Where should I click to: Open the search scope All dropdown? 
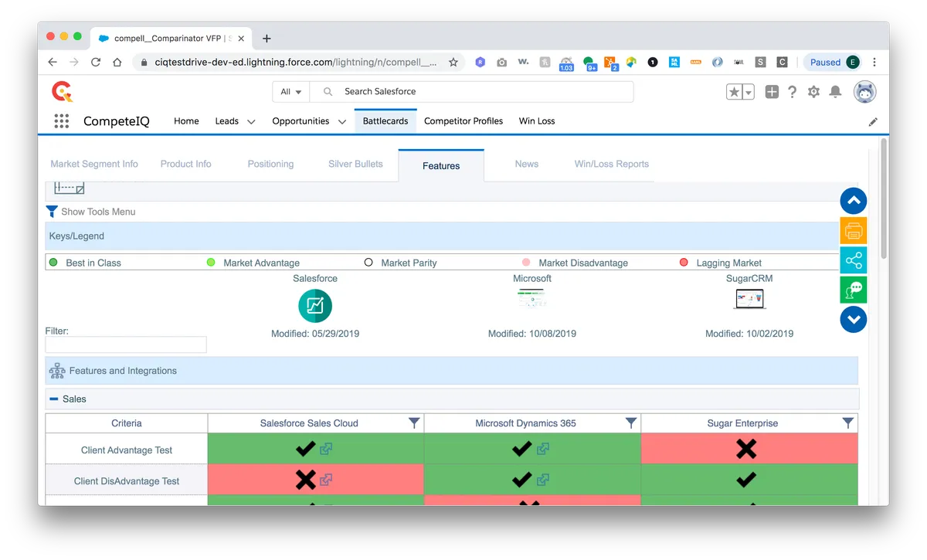point(291,92)
